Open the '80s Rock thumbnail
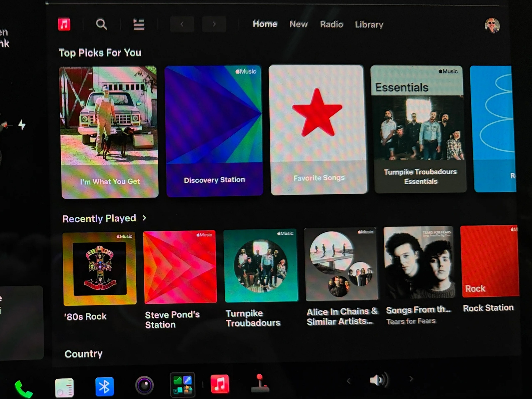 pyautogui.click(x=99, y=268)
